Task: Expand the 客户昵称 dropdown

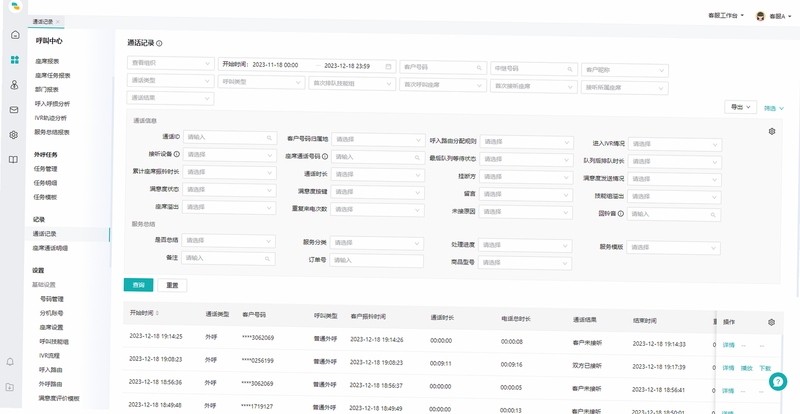Action: [x=625, y=70]
